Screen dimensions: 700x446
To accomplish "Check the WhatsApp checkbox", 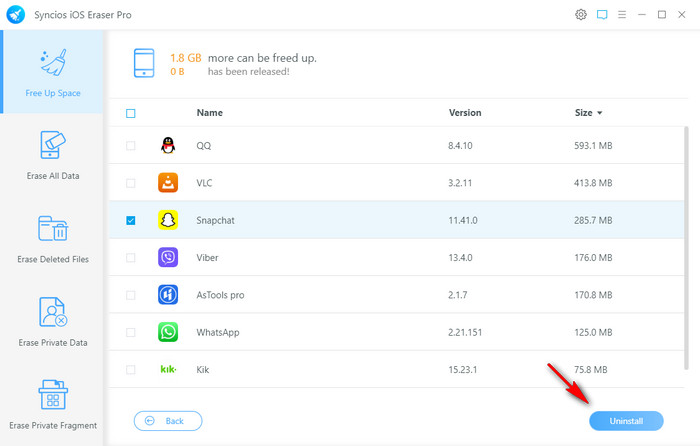I will pos(130,333).
